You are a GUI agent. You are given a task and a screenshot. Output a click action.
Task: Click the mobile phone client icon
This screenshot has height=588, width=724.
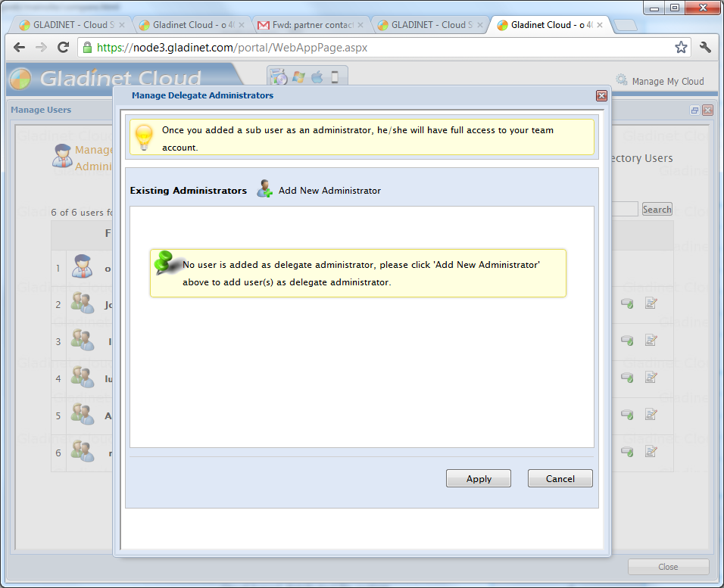[335, 76]
